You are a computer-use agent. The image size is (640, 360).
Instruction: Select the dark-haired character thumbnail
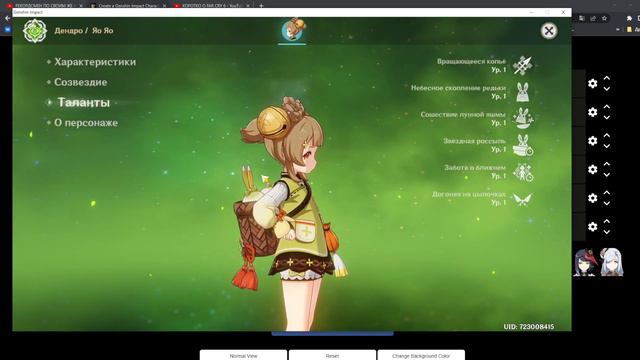coord(585,262)
